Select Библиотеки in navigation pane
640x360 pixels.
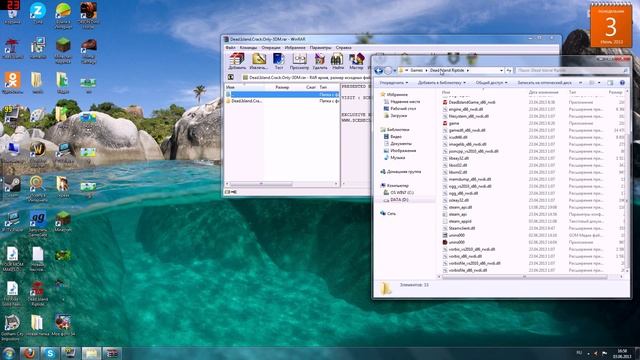coord(395,129)
